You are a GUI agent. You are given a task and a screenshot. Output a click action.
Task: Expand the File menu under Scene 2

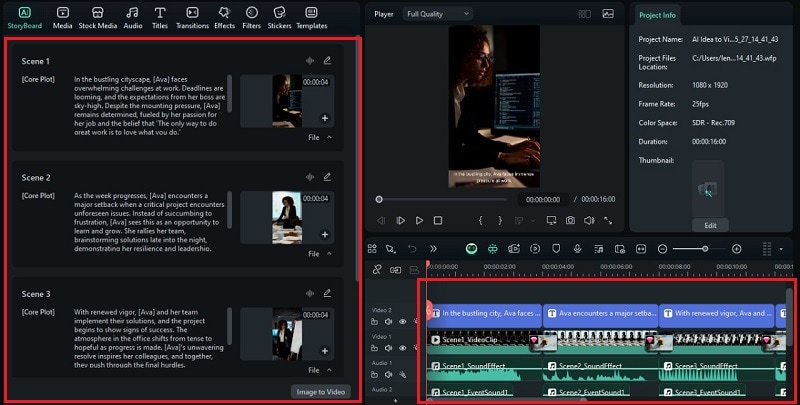(x=320, y=254)
